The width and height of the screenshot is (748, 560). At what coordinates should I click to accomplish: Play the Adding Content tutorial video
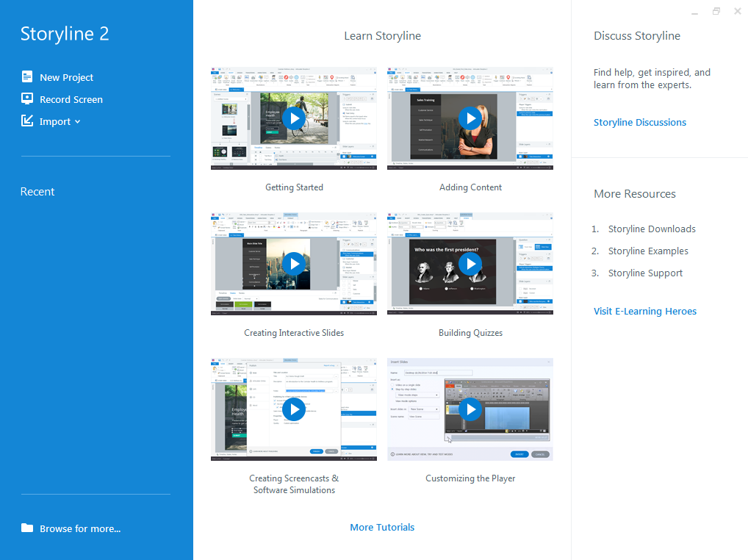click(470, 118)
